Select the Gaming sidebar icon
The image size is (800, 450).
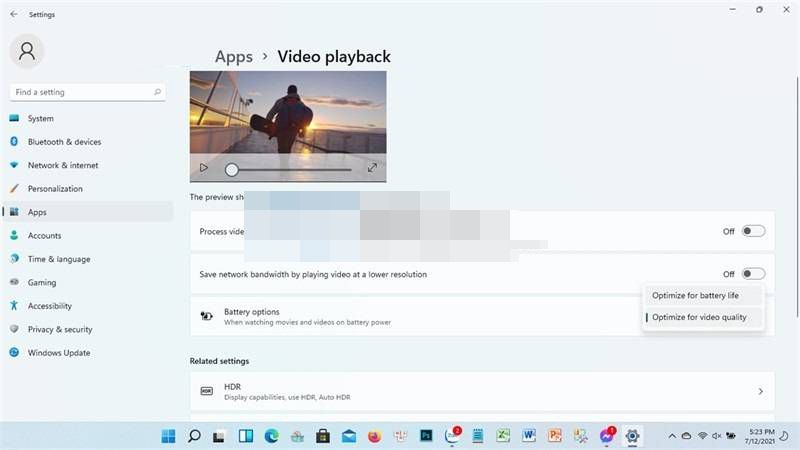click(x=14, y=283)
